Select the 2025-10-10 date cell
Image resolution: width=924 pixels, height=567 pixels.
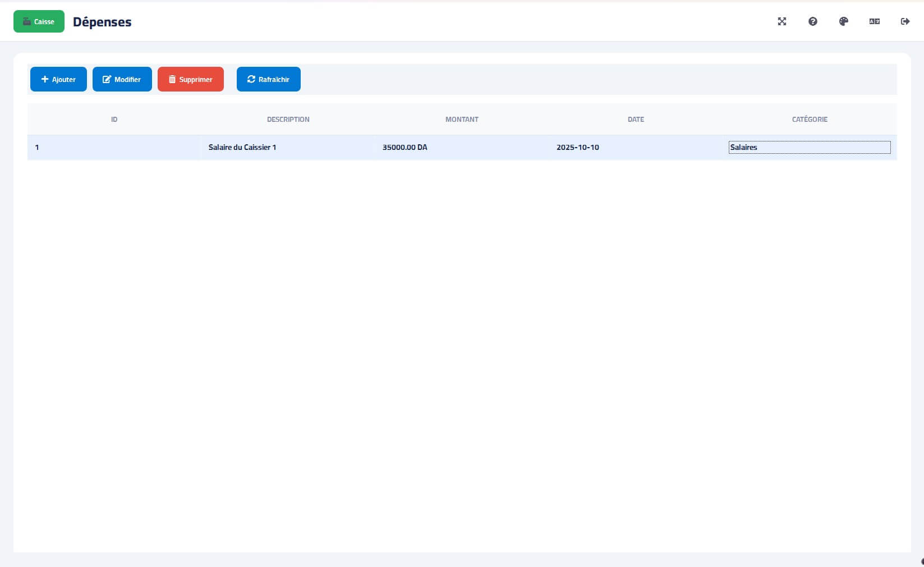pyautogui.click(x=577, y=148)
